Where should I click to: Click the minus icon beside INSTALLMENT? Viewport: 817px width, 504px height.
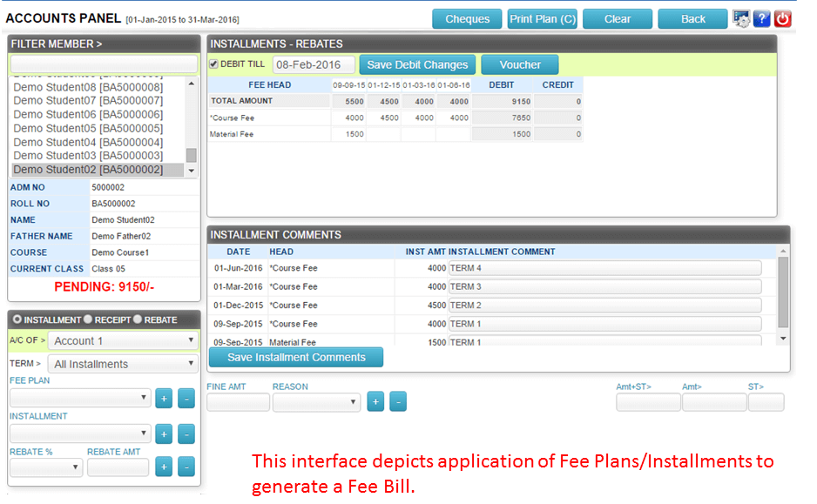[x=186, y=433]
